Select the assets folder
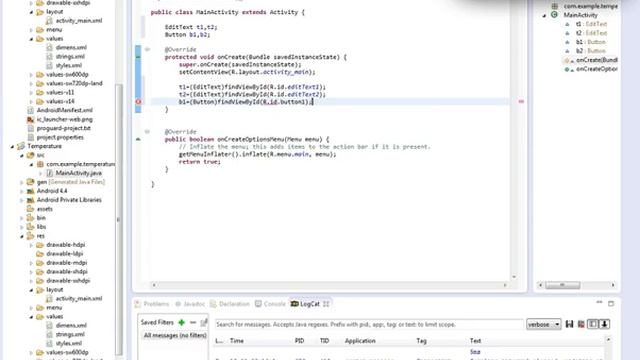This screenshot has width=640, height=360. click(x=44, y=209)
